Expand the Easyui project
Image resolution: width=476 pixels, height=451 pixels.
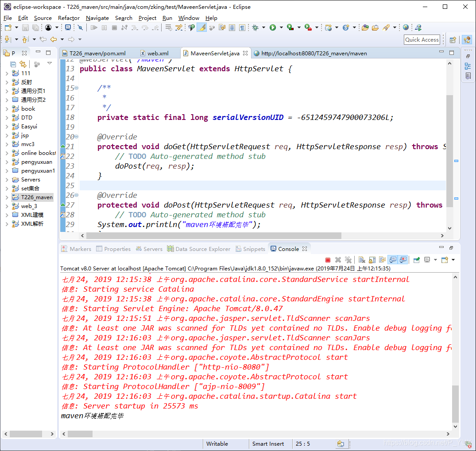point(7,127)
